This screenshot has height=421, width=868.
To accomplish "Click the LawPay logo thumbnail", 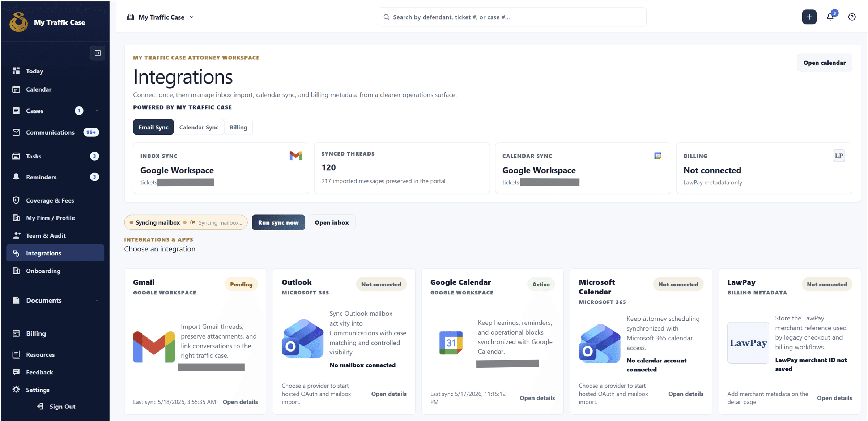I will (x=748, y=343).
